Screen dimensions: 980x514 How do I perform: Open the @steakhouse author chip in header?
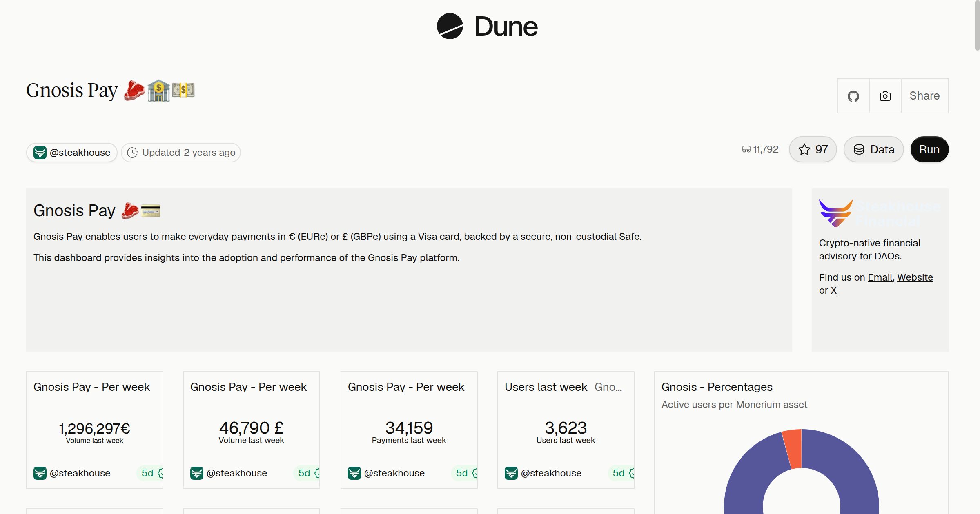pos(72,153)
